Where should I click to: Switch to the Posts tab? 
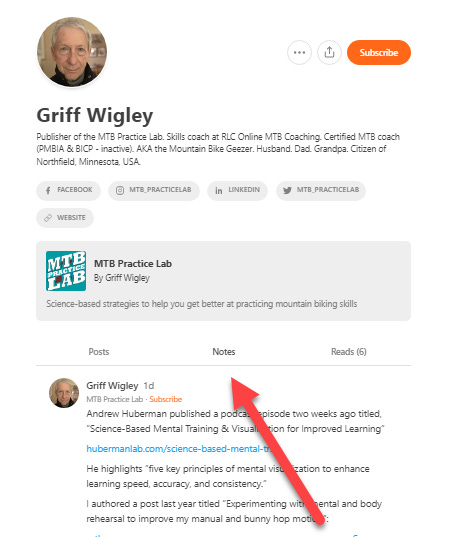coord(99,352)
